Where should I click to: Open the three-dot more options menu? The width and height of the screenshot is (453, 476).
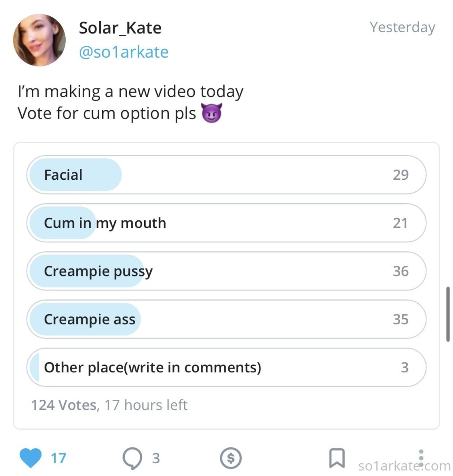coord(421,458)
